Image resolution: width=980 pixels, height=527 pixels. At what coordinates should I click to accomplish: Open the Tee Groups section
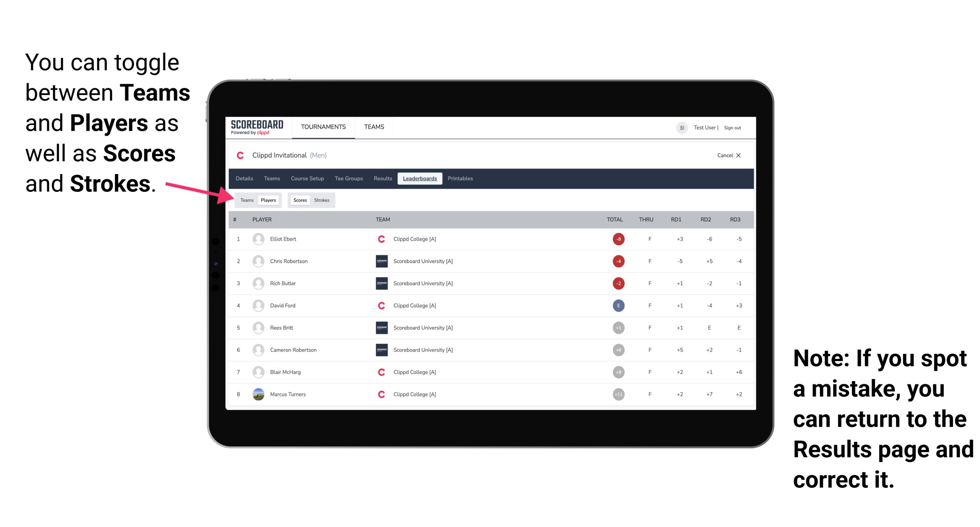click(x=349, y=178)
